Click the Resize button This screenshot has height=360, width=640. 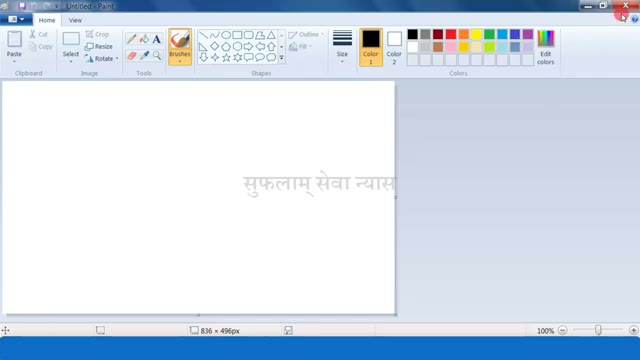[x=98, y=47]
